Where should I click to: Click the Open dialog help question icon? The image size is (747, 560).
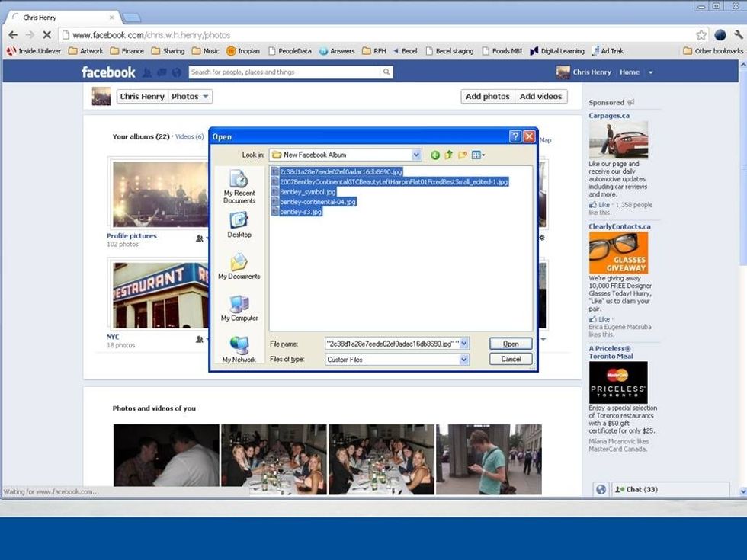tap(515, 136)
